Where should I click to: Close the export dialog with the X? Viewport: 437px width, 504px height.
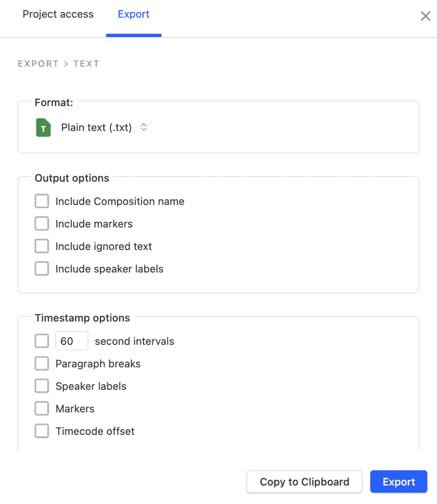tap(425, 17)
